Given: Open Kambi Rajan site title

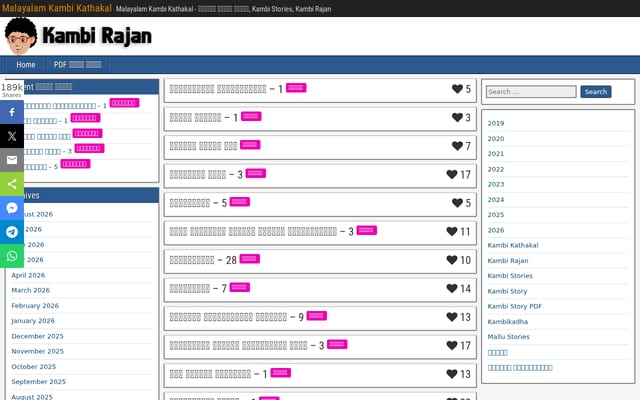Looking at the screenshot, I should click(97, 36).
